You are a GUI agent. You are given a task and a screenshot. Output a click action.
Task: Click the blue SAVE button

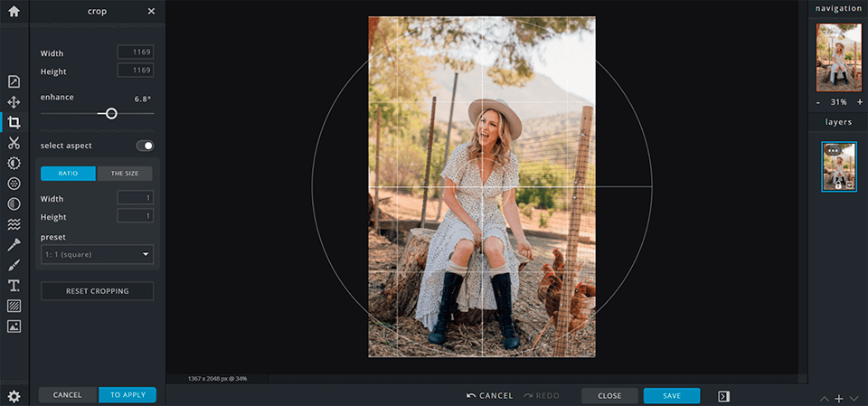[672, 395]
